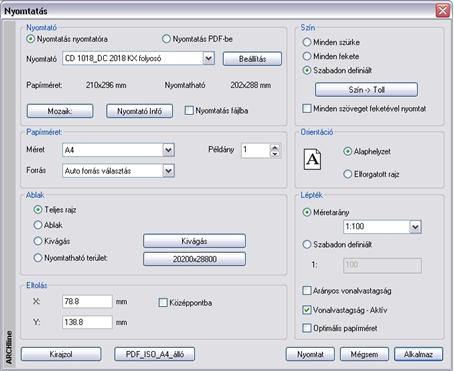Click the PDF_ISO_A4_álló button

[154, 354]
